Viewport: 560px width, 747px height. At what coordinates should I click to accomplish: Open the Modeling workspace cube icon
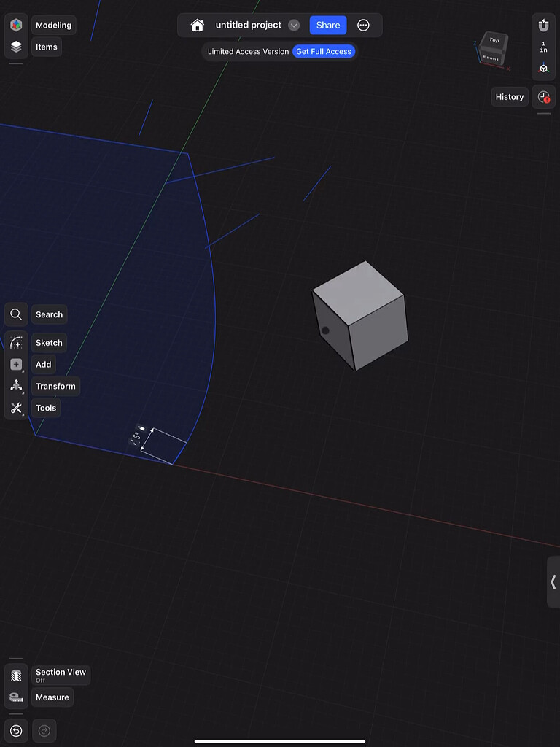pos(16,25)
